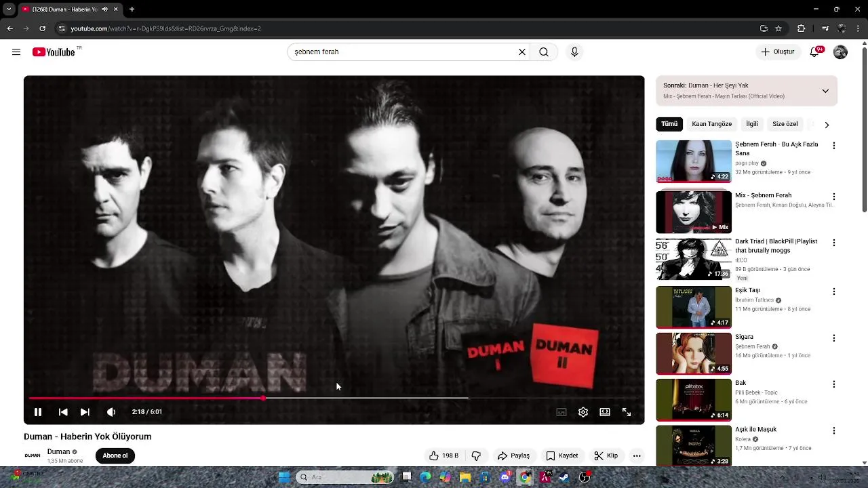Expand the Sonraki playlist panel chevron
Image resolution: width=868 pixels, height=488 pixels.
[x=825, y=91]
